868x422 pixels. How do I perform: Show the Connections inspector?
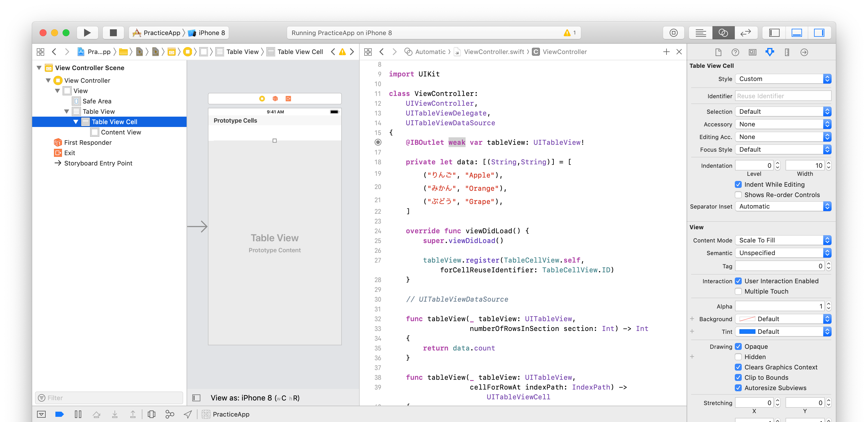[x=804, y=52]
